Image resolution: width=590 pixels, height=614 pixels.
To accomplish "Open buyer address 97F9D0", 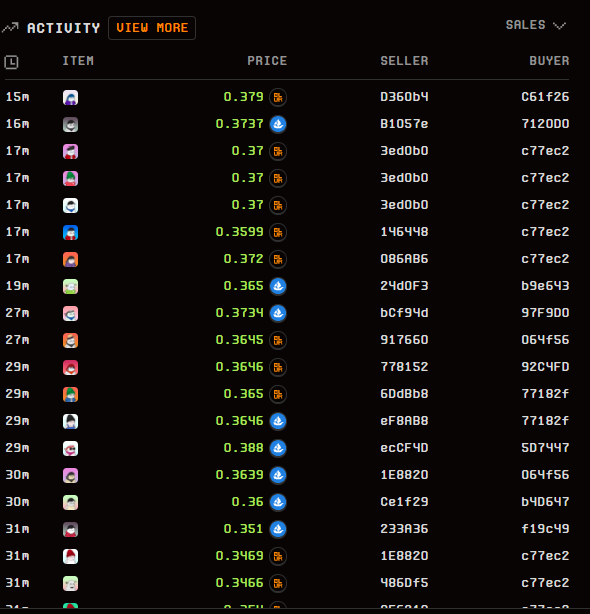I will (545, 313).
